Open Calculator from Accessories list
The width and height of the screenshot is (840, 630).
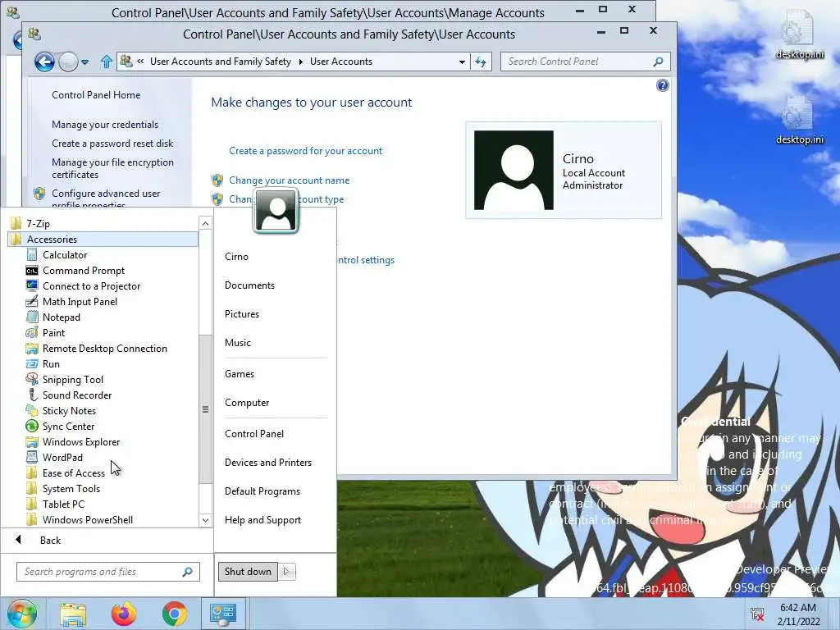coord(64,255)
